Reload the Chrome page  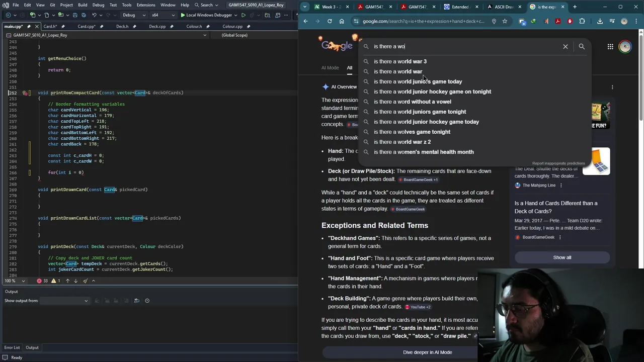(x=330, y=21)
